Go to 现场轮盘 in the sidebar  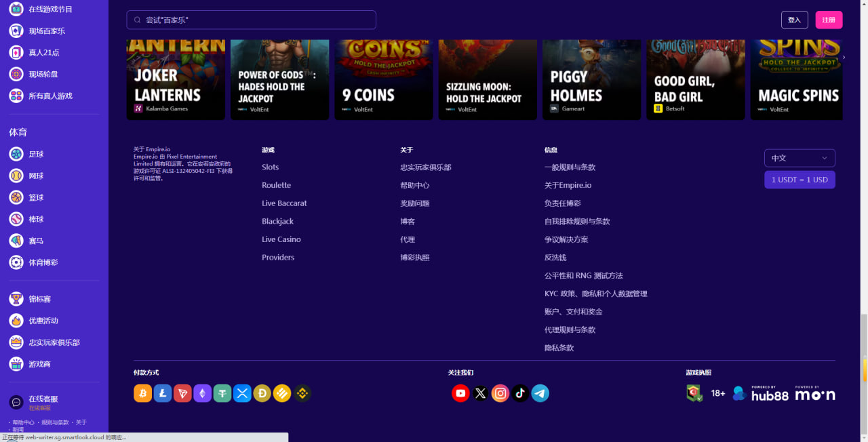[x=43, y=75]
